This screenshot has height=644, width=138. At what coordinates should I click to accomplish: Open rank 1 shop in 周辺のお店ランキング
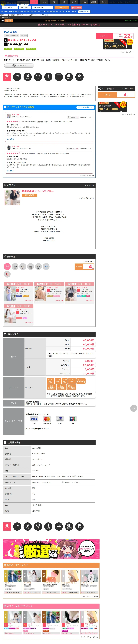pos(13,582)
